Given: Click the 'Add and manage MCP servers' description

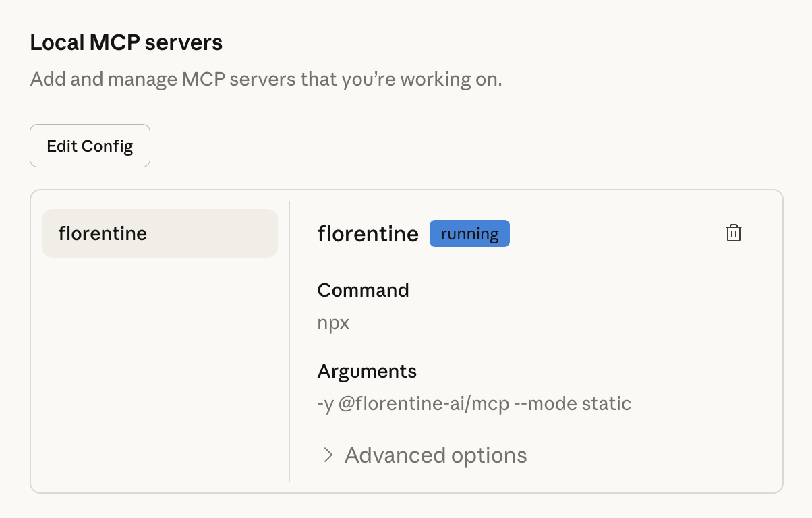Looking at the screenshot, I should point(266,80).
